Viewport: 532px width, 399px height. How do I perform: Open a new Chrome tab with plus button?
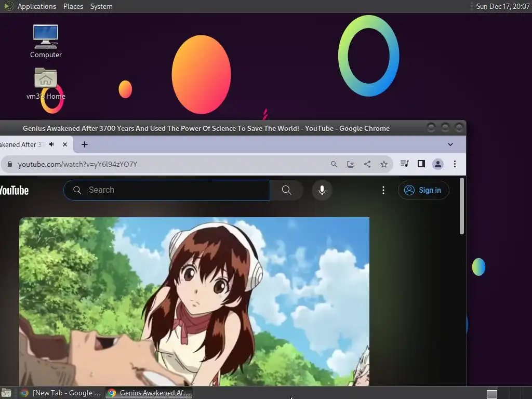(x=85, y=144)
